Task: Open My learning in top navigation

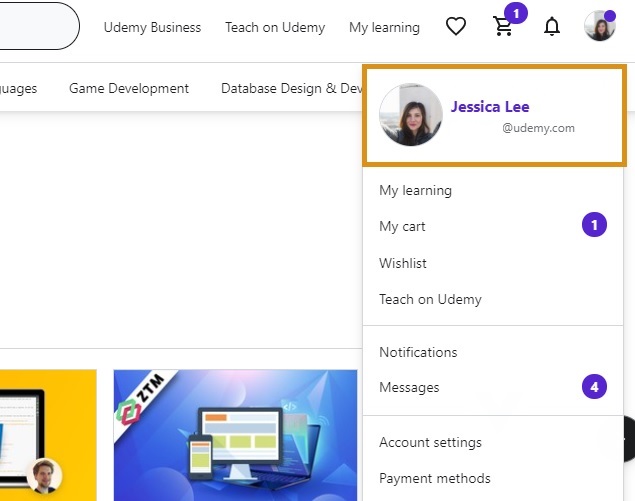Action: (x=384, y=27)
